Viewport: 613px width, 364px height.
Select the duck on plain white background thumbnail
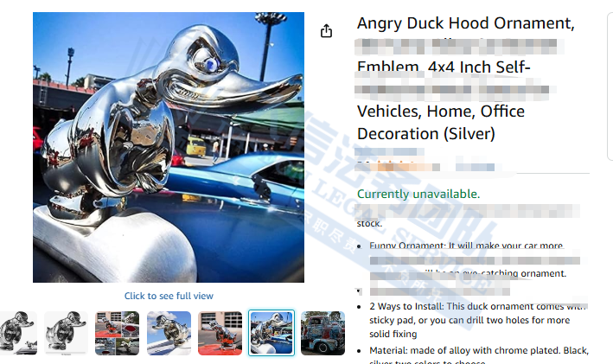pyautogui.click(x=66, y=333)
